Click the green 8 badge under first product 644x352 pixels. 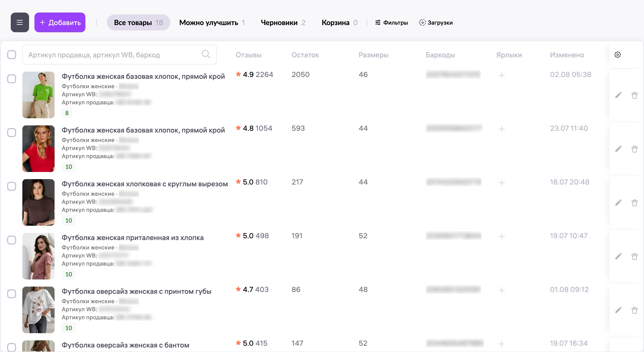click(x=67, y=113)
